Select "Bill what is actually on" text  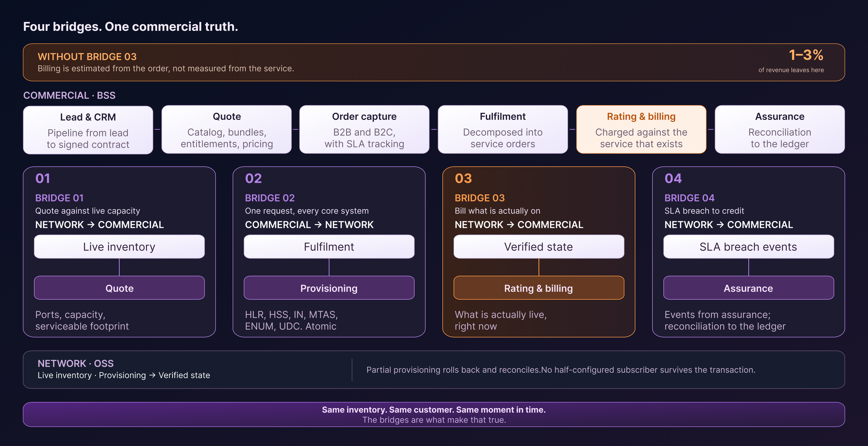(497, 211)
